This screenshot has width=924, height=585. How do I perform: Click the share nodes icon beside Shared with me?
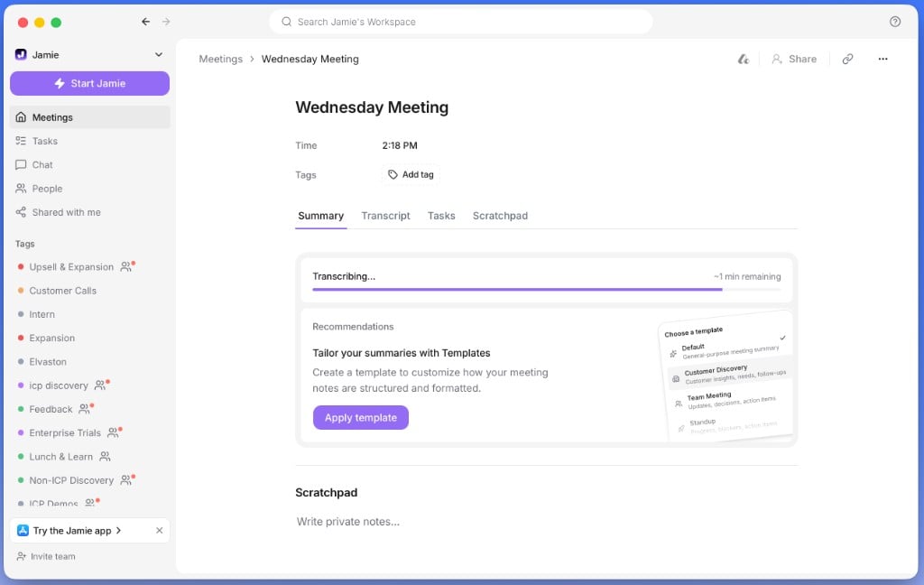pyautogui.click(x=21, y=212)
